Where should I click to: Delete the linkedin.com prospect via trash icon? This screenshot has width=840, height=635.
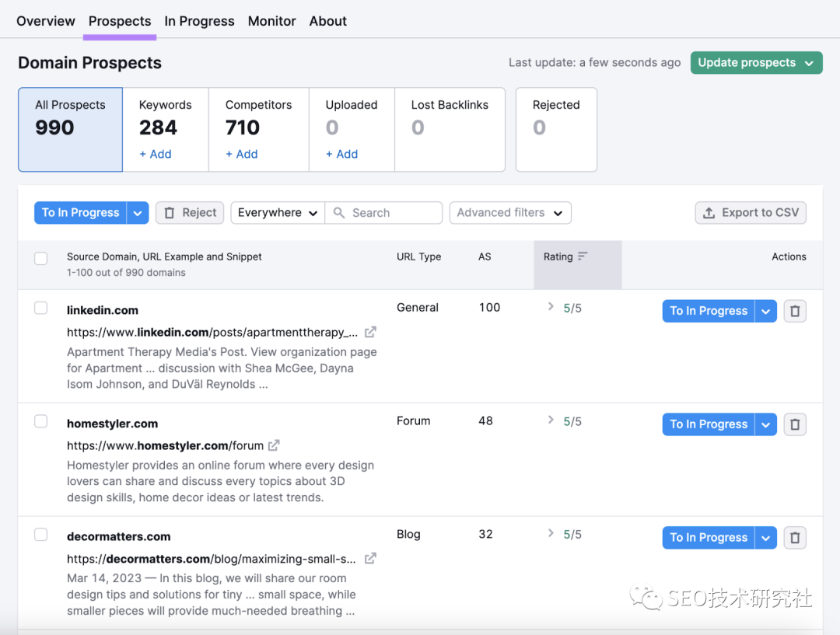tap(794, 311)
